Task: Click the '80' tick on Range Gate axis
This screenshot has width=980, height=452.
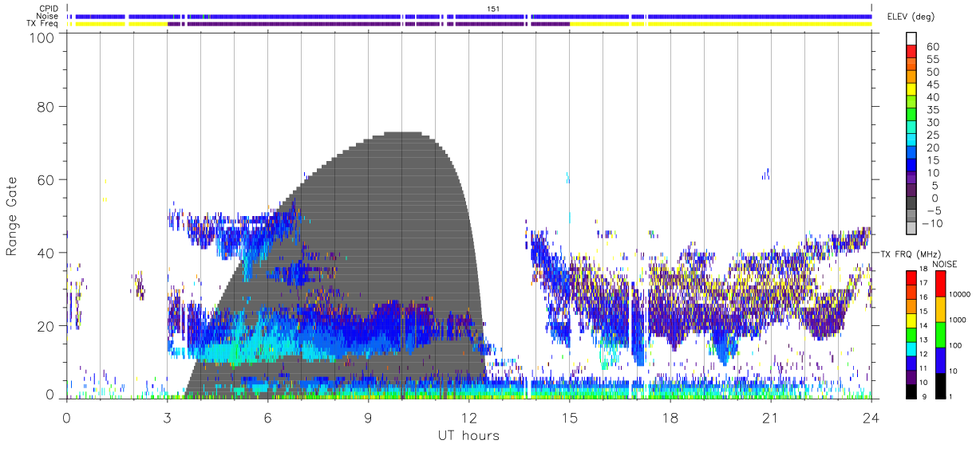Action: pyautogui.click(x=45, y=107)
